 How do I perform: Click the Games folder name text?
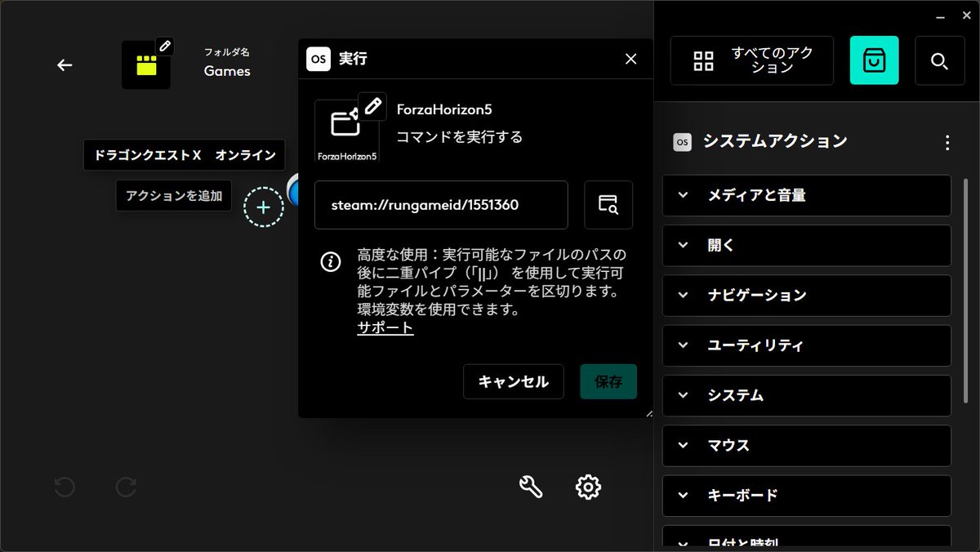[x=227, y=71]
